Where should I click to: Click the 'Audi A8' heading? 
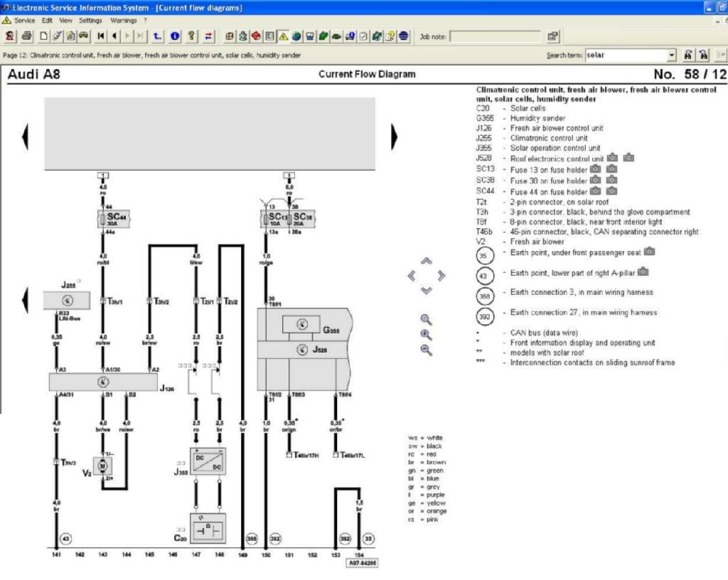(x=34, y=74)
